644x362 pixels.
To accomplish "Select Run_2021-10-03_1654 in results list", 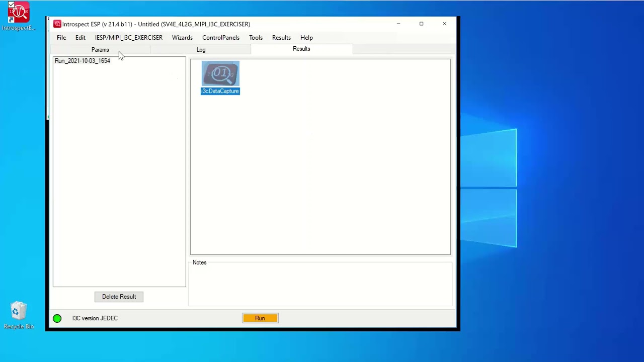I will pyautogui.click(x=82, y=61).
